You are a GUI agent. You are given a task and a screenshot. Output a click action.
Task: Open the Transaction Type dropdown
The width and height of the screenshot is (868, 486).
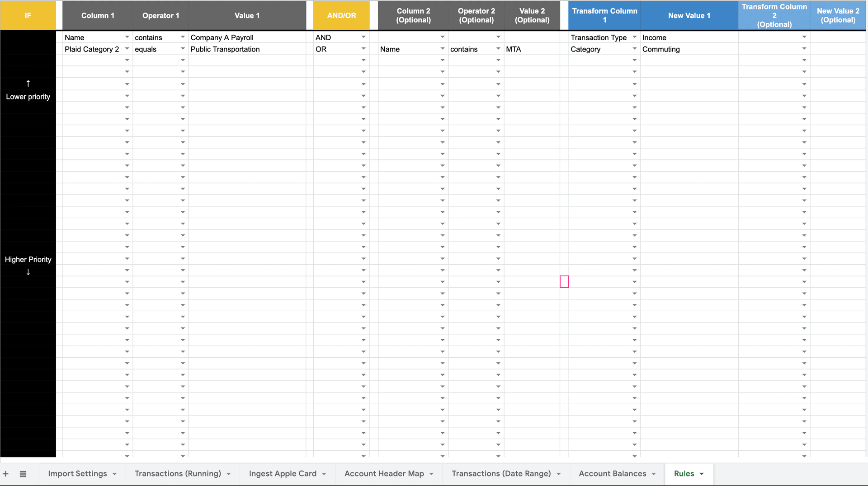coord(634,37)
